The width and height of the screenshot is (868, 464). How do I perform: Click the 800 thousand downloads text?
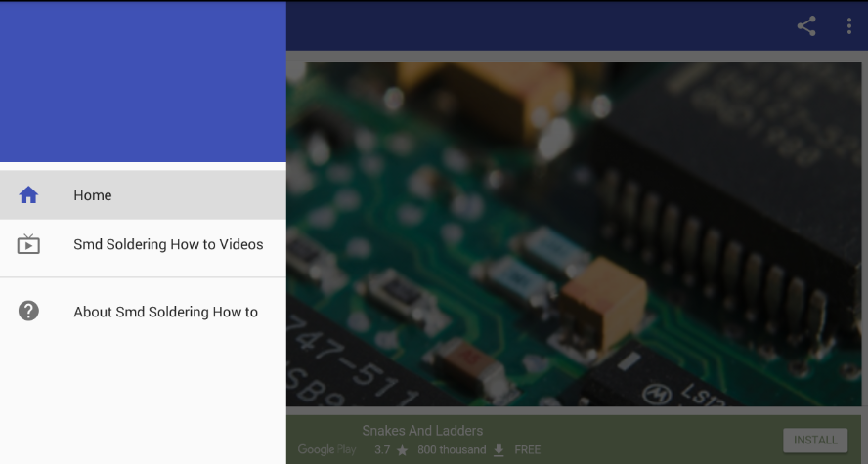(452, 450)
